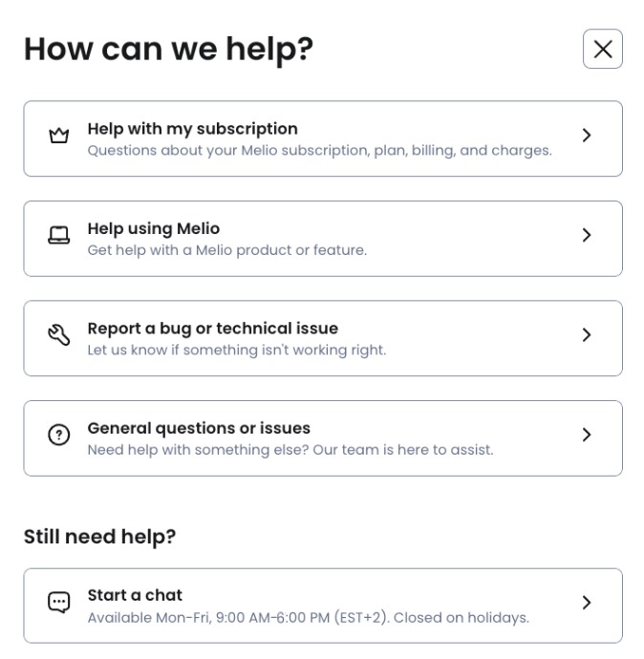
Task: Click the wrench bug report icon
Action: pos(59,335)
